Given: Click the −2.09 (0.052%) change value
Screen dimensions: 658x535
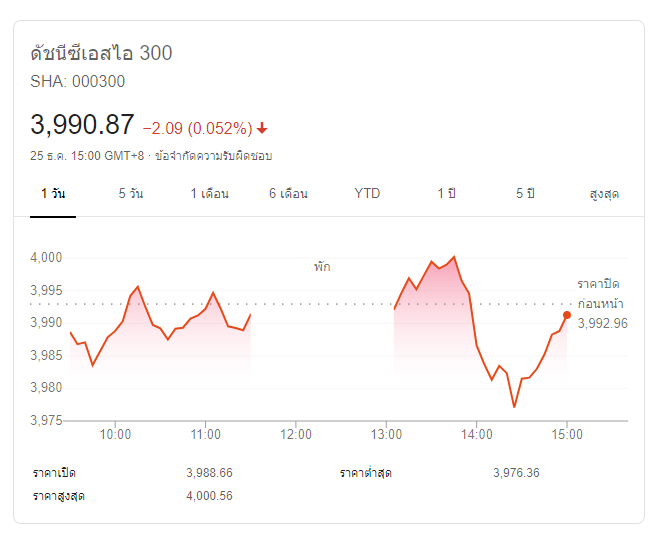Looking at the screenshot, I should coord(197,128).
